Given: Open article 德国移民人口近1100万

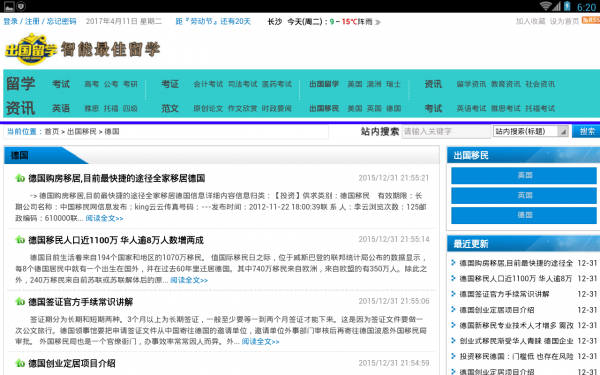Looking at the screenshot, I should 116,240.
